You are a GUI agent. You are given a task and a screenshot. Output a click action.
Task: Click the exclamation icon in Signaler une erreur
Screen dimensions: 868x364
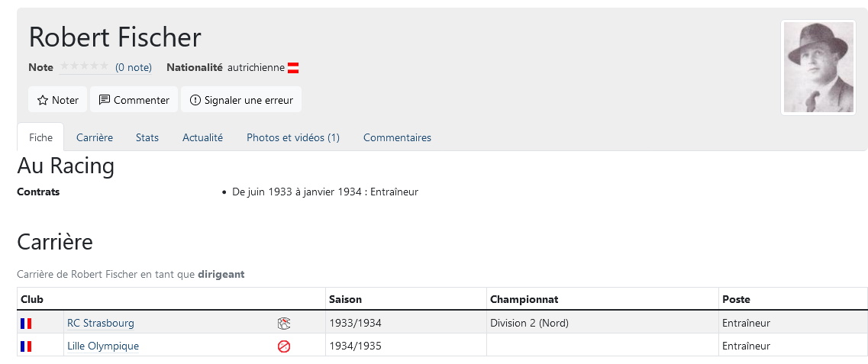pos(195,100)
